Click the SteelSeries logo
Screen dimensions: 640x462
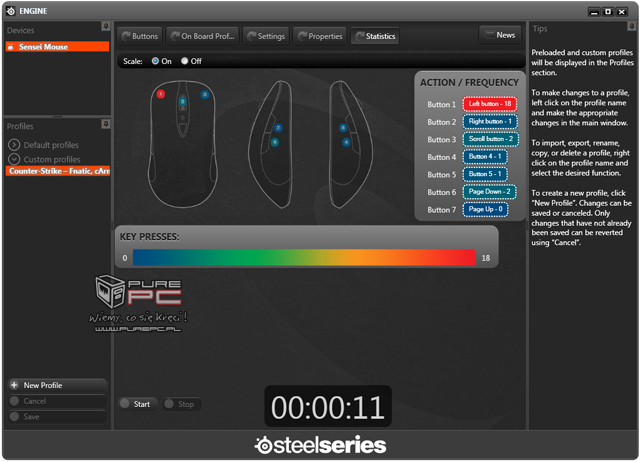(x=320, y=445)
